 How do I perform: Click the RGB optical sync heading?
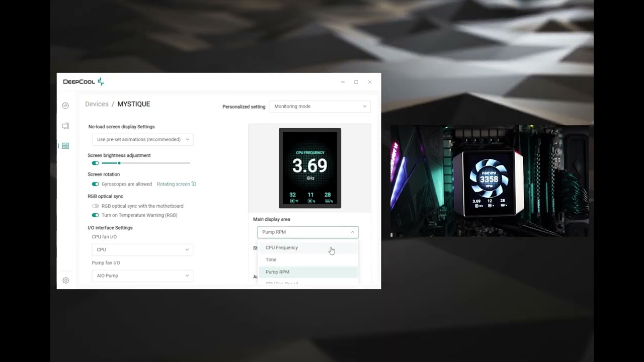(x=105, y=197)
